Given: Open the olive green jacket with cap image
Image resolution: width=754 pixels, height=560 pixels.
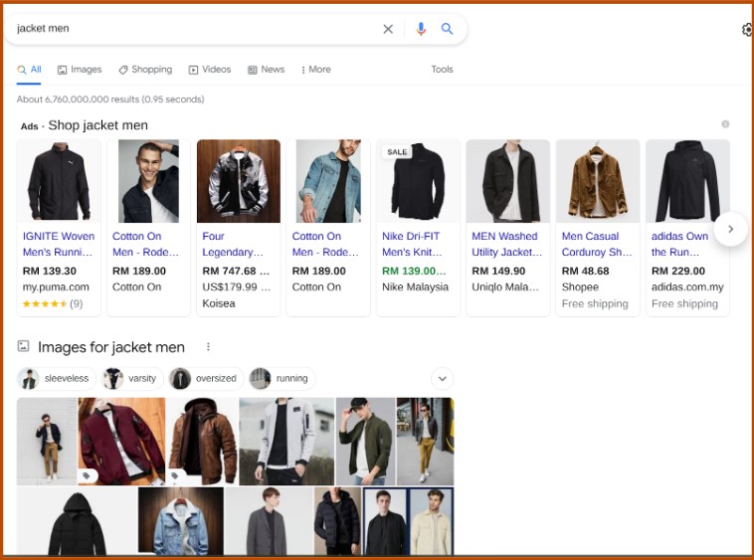Looking at the screenshot, I should (365, 442).
